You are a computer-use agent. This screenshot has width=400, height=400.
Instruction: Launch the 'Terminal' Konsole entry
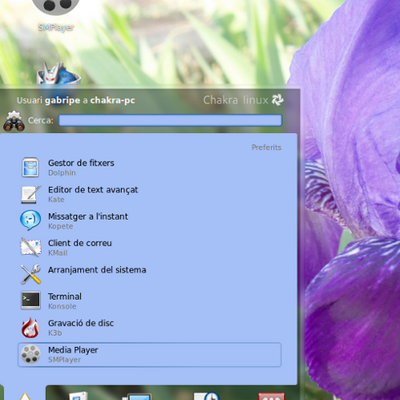click(149, 301)
